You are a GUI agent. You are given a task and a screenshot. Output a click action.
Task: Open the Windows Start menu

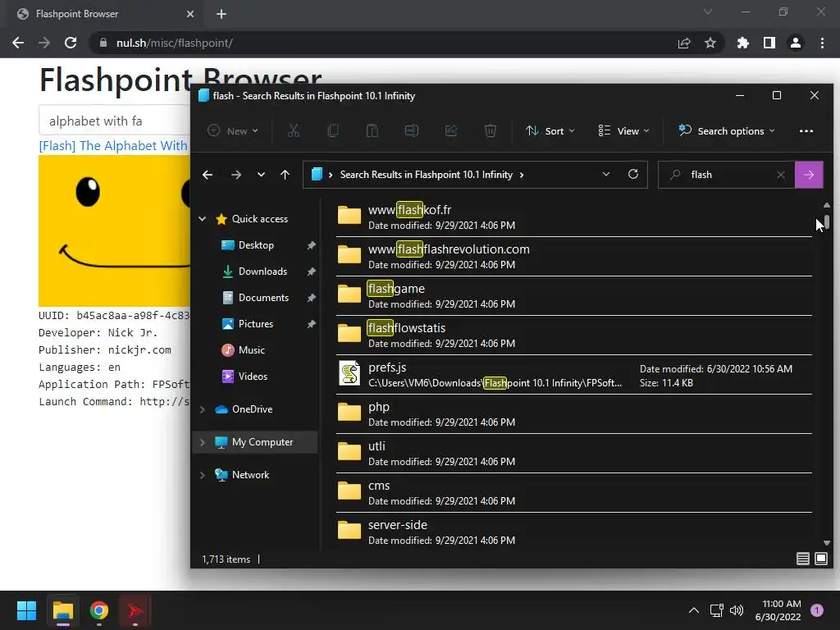pyautogui.click(x=26, y=610)
